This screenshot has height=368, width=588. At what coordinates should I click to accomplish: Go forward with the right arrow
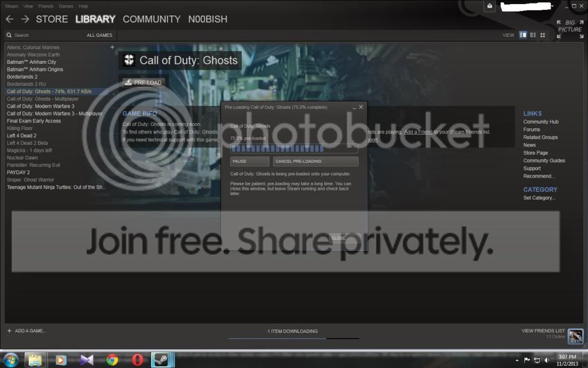[25, 19]
